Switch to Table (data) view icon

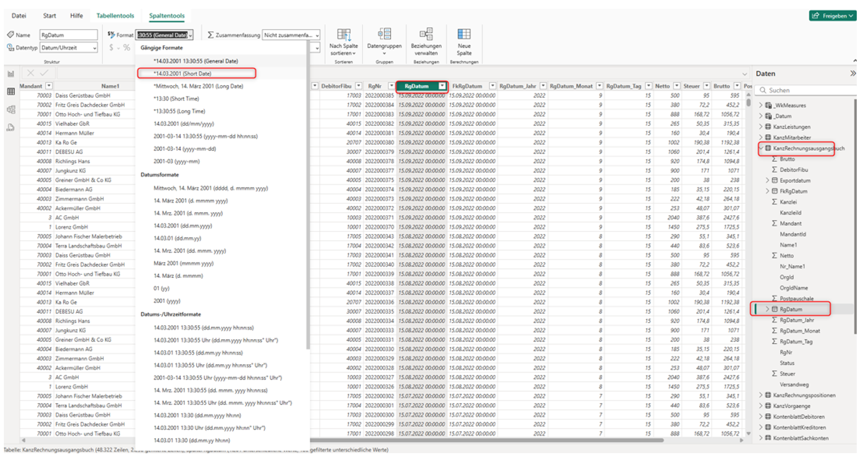point(11,91)
